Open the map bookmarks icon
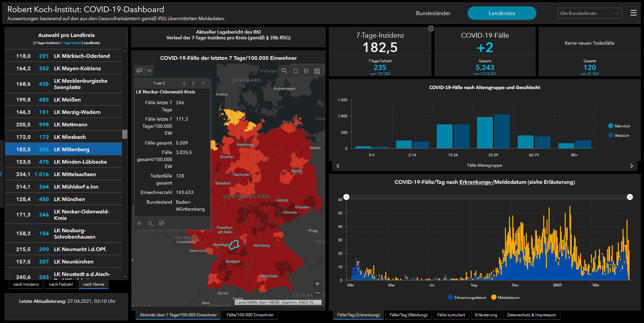 [x=295, y=71]
